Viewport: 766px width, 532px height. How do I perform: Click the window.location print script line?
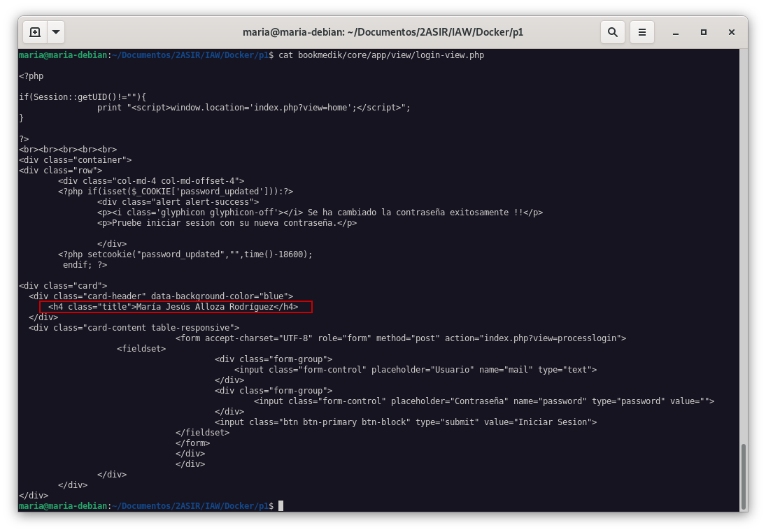(253, 108)
